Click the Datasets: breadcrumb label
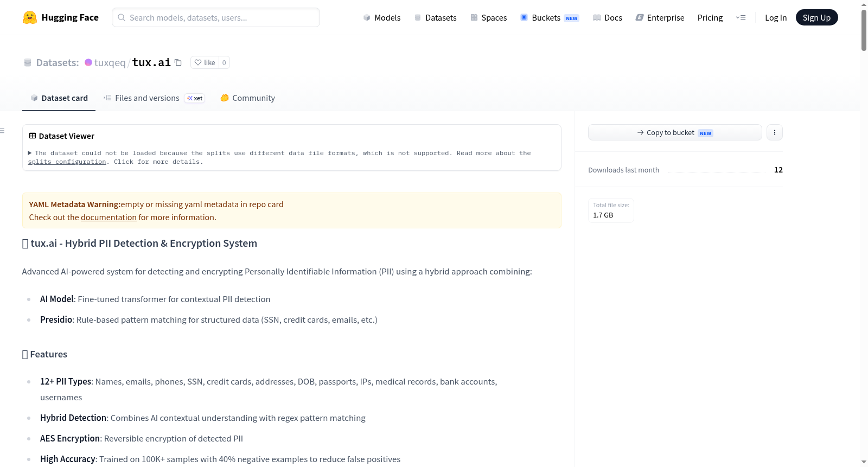Image resolution: width=868 pixels, height=467 pixels. pyautogui.click(x=58, y=63)
